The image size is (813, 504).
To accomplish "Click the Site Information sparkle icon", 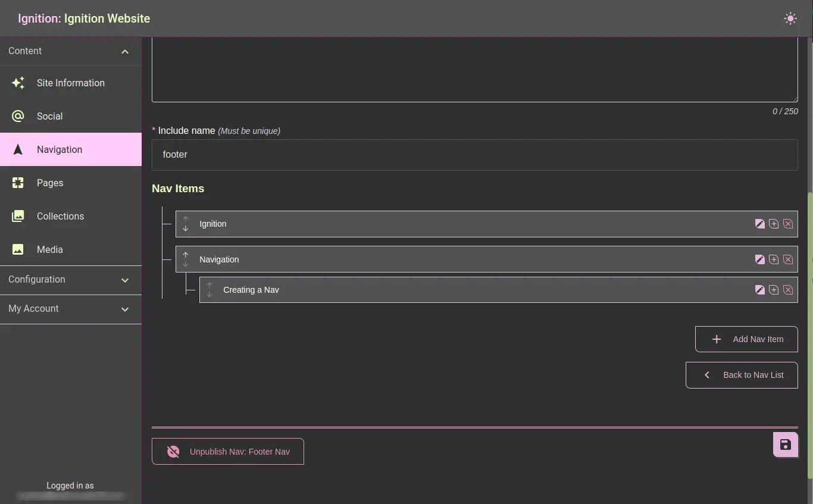I will click(x=18, y=83).
